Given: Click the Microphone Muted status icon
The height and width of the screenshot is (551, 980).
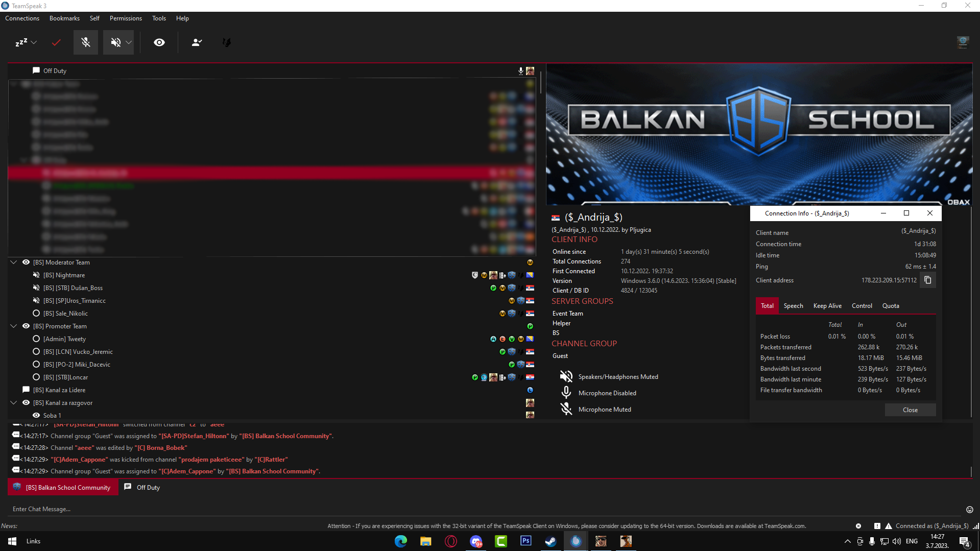Looking at the screenshot, I should (566, 410).
